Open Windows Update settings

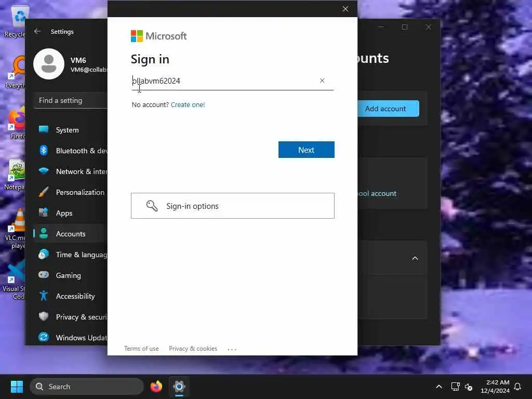click(71, 337)
